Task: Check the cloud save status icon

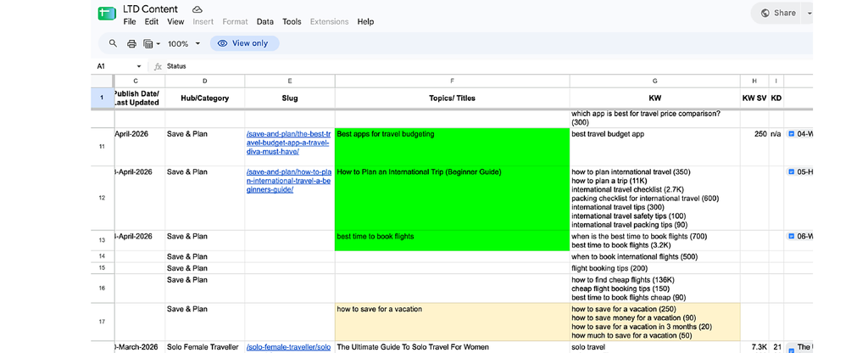Action: coord(197,9)
